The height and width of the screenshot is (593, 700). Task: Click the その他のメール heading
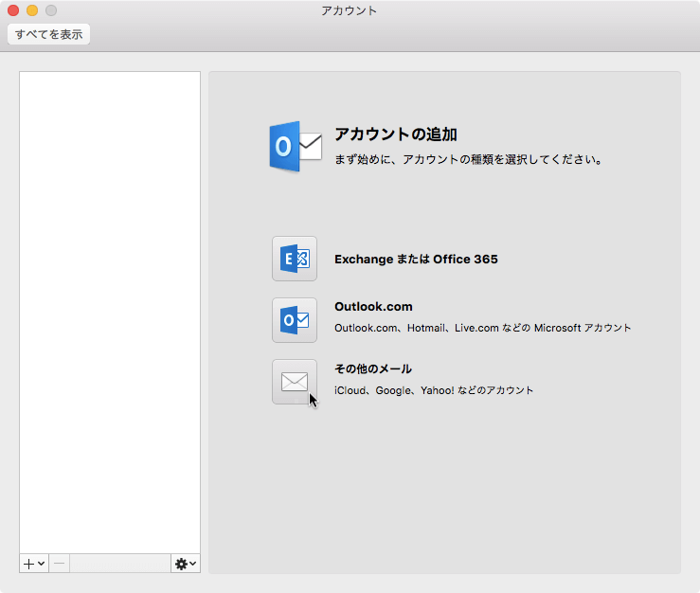tap(373, 368)
